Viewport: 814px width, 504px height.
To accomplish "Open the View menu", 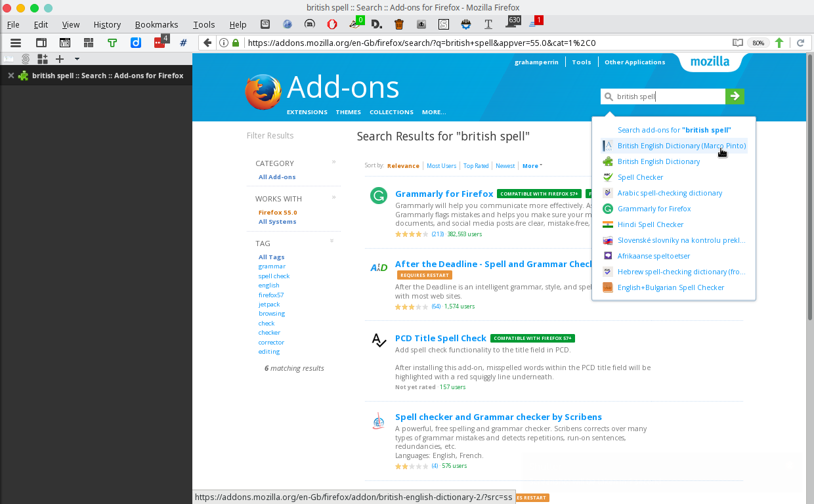I will 71,24.
